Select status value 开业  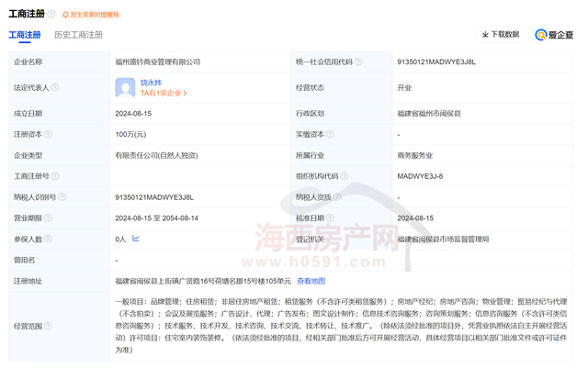[x=404, y=88]
